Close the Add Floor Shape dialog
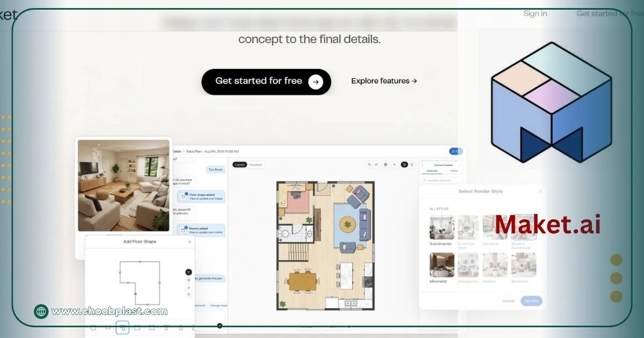644x338 pixels. [x=189, y=242]
